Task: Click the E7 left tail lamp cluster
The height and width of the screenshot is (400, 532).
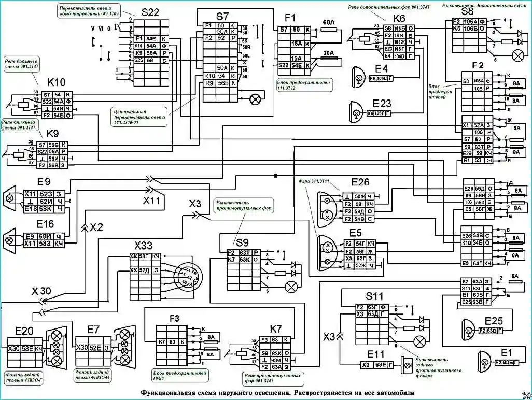Action: click(x=124, y=348)
